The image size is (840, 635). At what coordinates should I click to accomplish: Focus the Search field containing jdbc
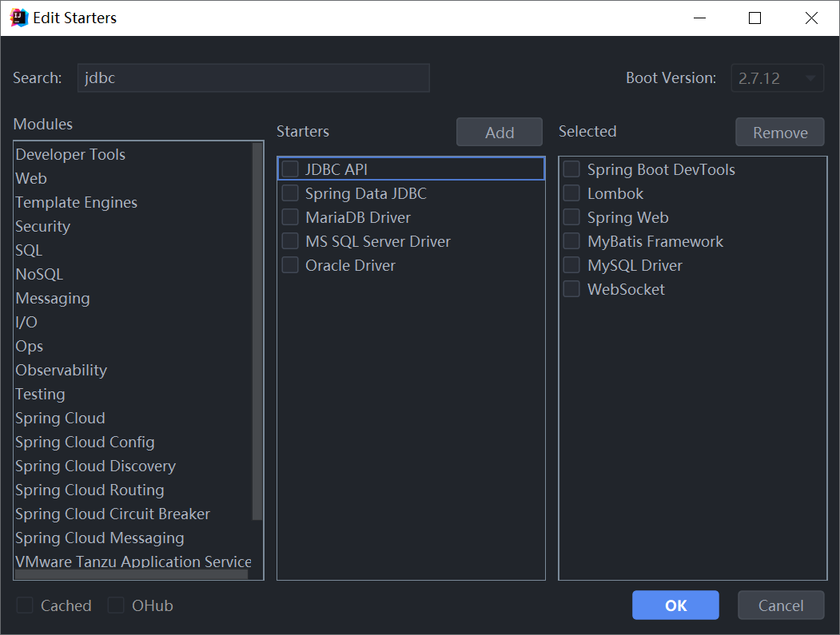click(253, 78)
